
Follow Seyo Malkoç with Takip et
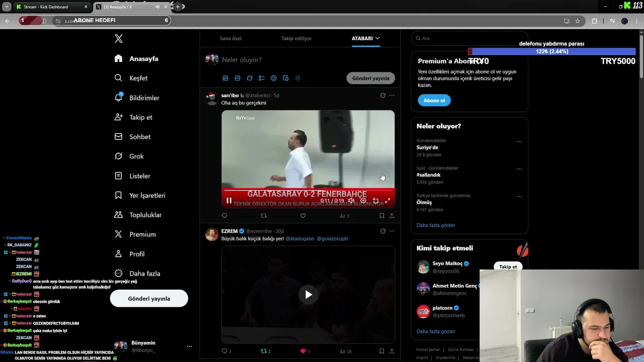pos(508,267)
